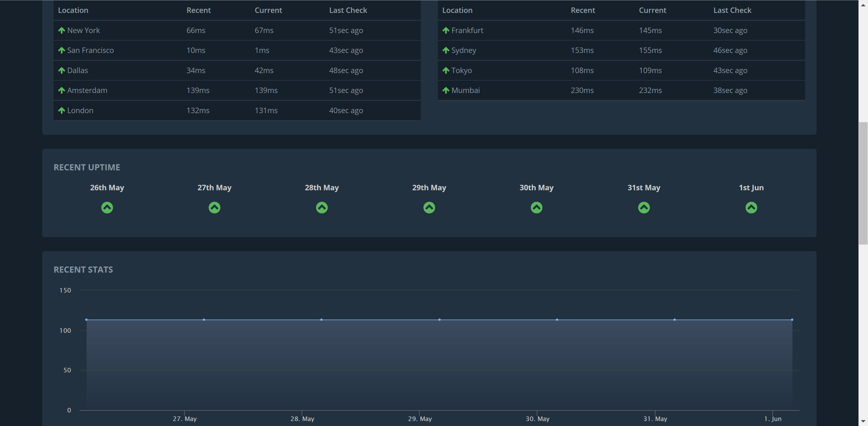Click the 29th May uptime status icon
The width and height of the screenshot is (868, 426).
(429, 207)
